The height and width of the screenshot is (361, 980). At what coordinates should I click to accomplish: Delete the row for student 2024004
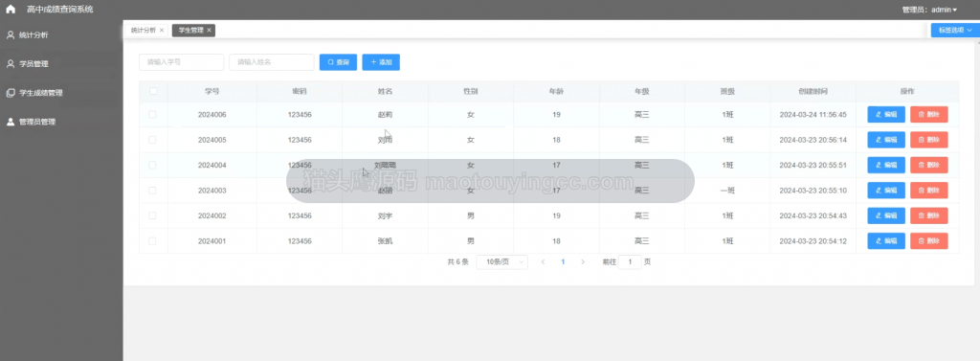(x=929, y=165)
